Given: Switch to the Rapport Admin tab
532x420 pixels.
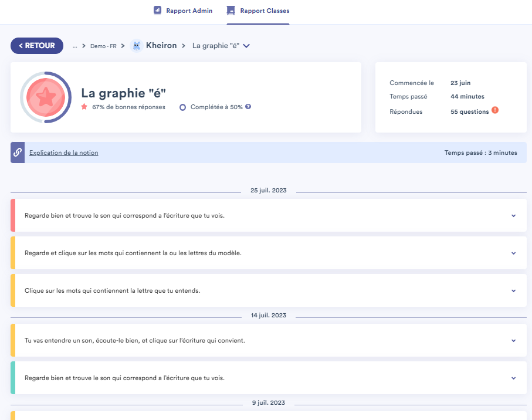Looking at the screenshot, I should pyautogui.click(x=183, y=11).
